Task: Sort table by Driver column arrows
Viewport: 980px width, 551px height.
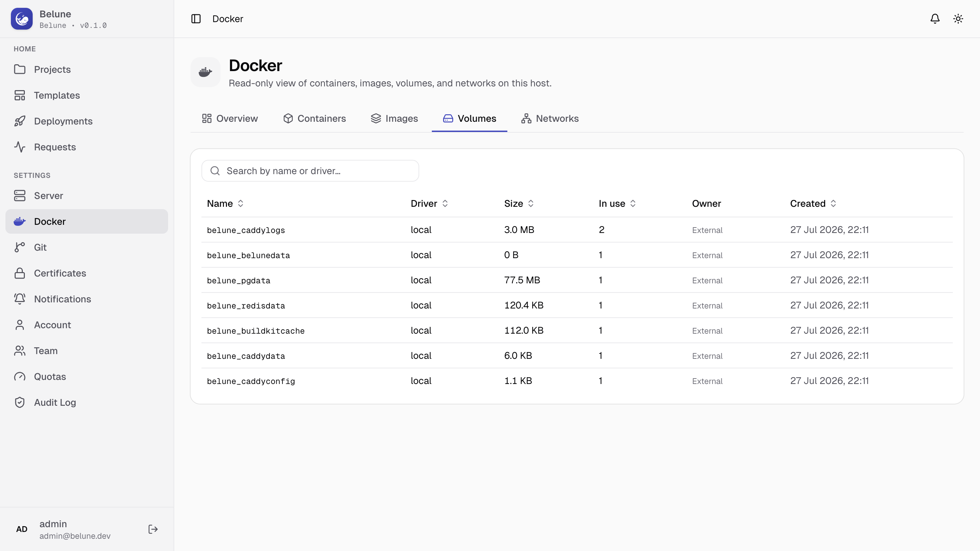Action: click(445, 203)
